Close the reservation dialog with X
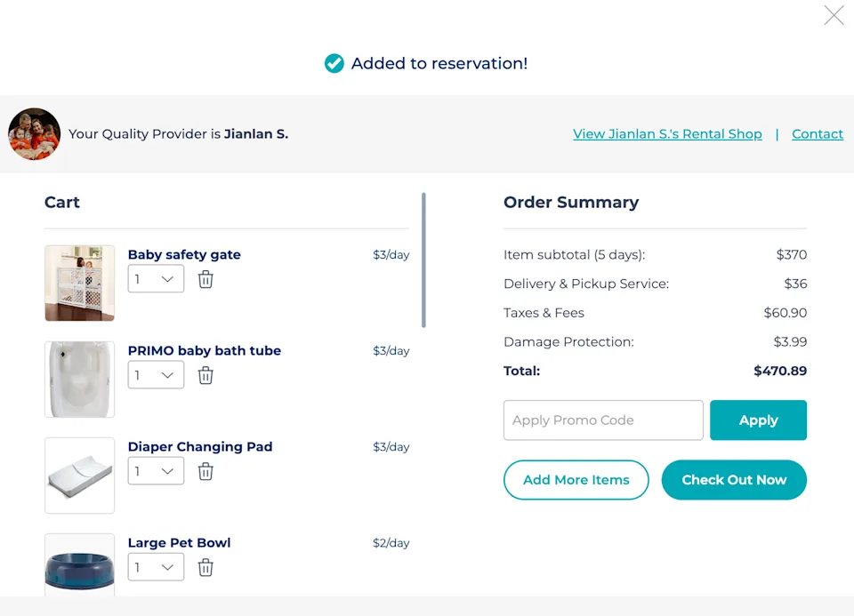The image size is (854, 616). pyautogui.click(x=834, y=15)
